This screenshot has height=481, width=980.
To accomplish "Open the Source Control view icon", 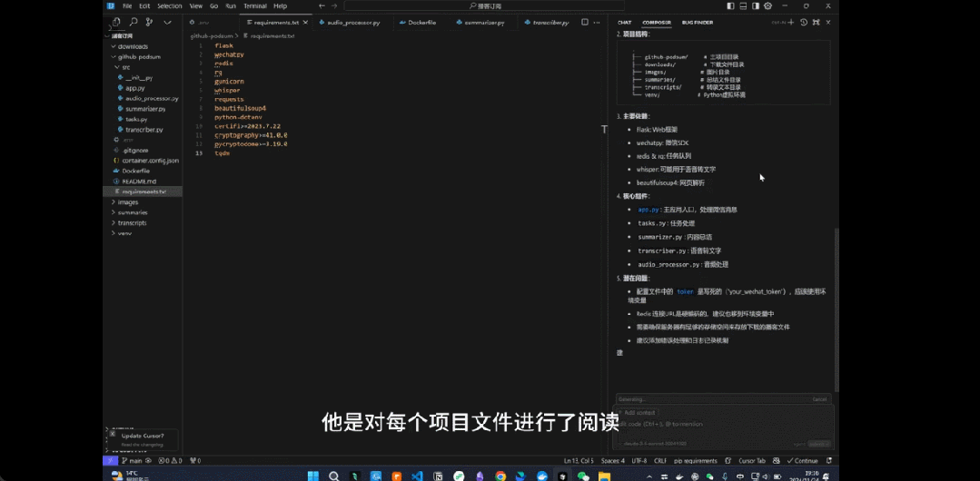I will coord(150,22).
